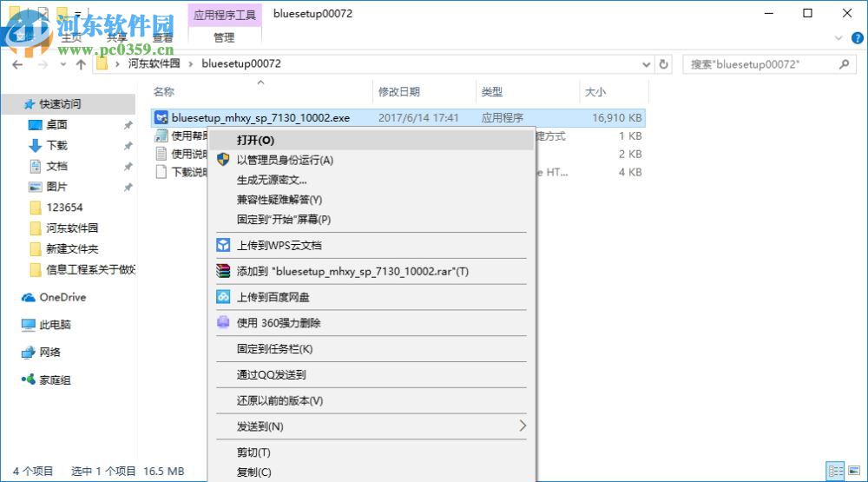
Task: Select 固定到"开始"屏幕(P) entry
Action: point(371,220)
